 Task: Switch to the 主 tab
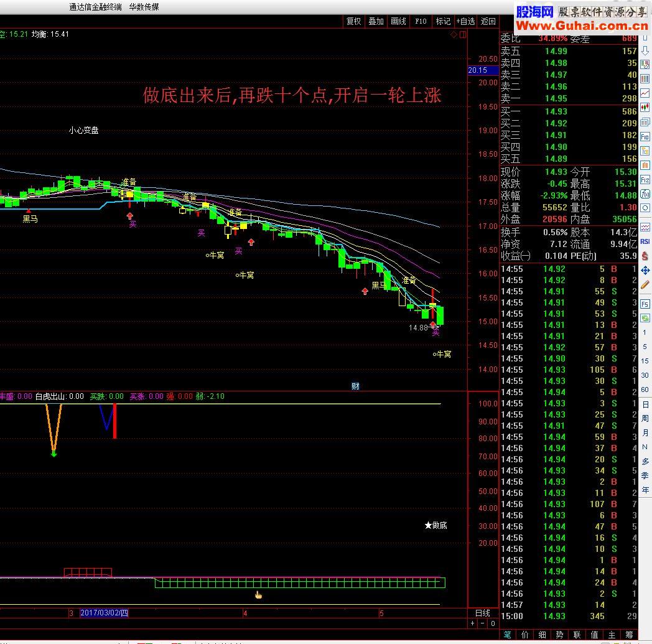612,635
